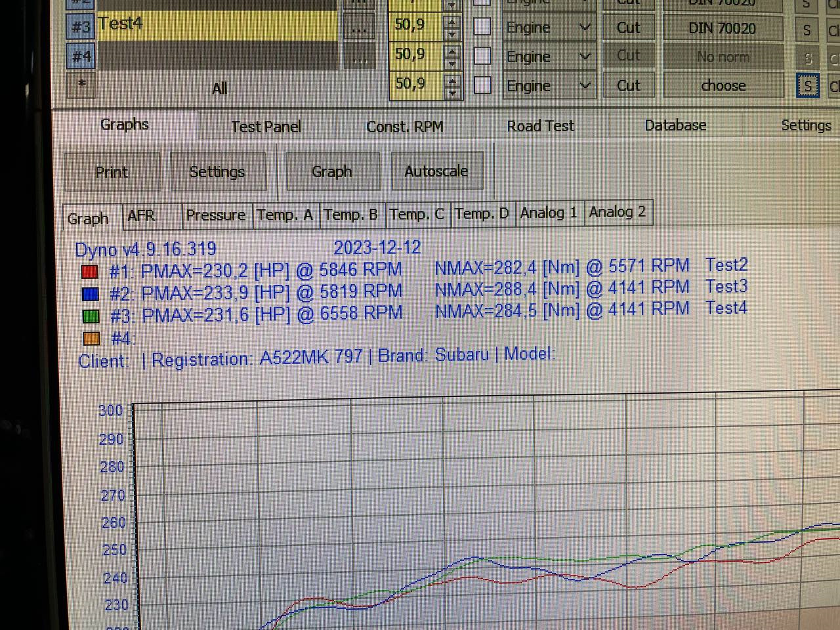Select the Analog 1 sub-tab
The image size is (840, 630).
[x=549, y=213]
